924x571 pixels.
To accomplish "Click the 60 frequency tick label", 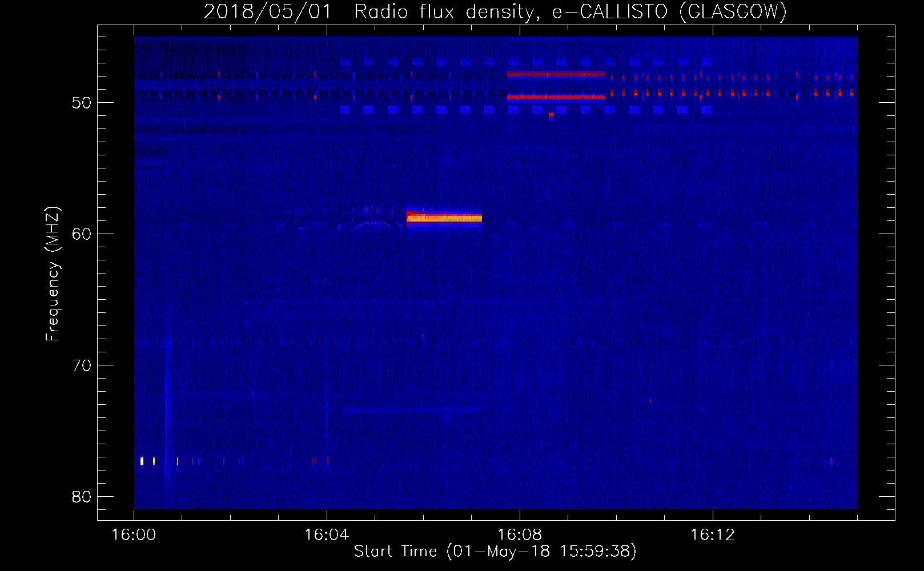I will (82, 234).
